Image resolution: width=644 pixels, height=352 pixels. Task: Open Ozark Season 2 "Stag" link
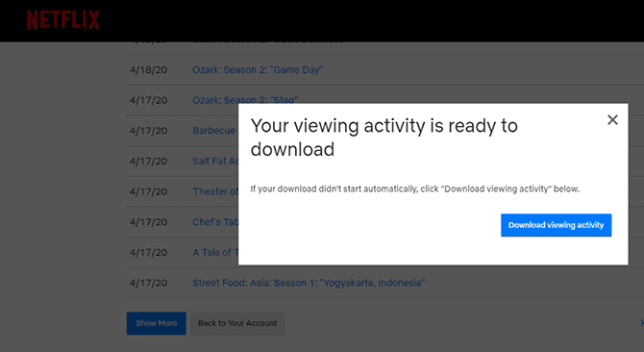click(x=245, y=100)
